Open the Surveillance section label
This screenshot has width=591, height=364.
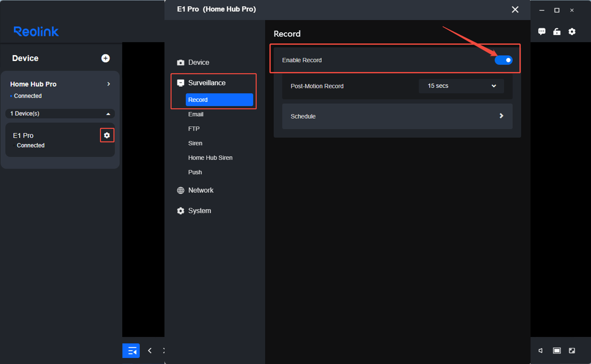207,83
